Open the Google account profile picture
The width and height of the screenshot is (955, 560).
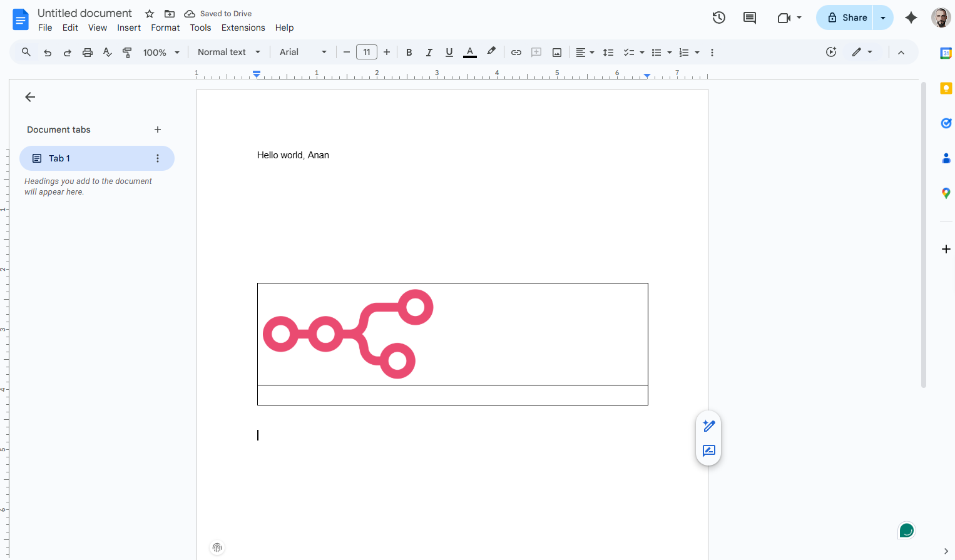941,18
